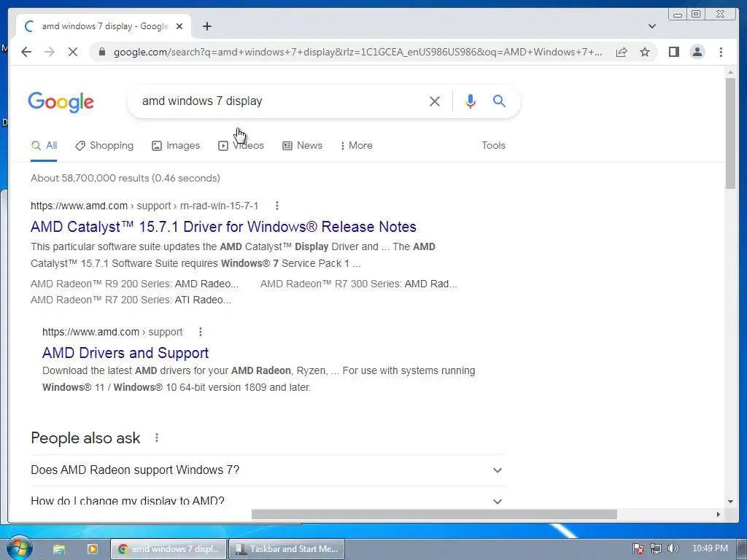View site information padlock icon
The width and height of the screenshot is (747, 560).
coord(101,52)
